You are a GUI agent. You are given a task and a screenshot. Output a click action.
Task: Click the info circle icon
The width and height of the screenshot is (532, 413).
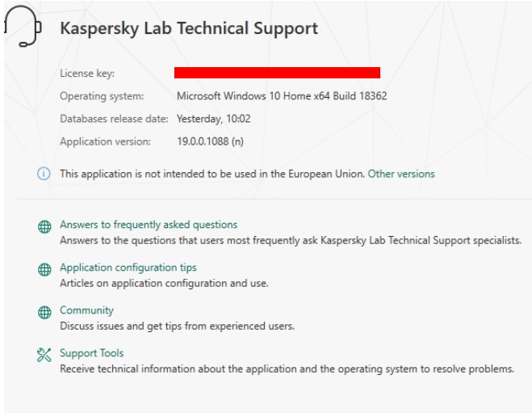pos(44,174)
